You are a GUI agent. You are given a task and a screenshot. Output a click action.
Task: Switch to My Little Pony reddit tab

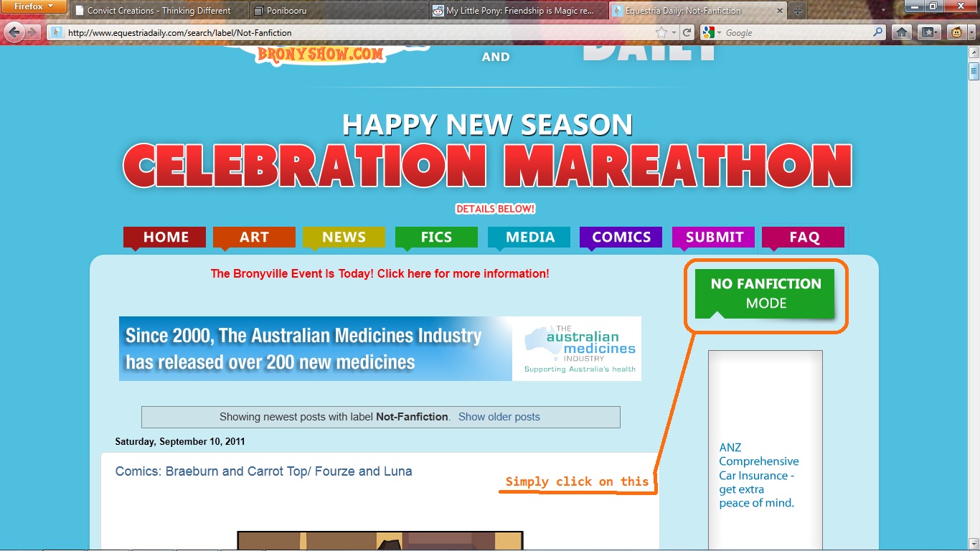518,11
